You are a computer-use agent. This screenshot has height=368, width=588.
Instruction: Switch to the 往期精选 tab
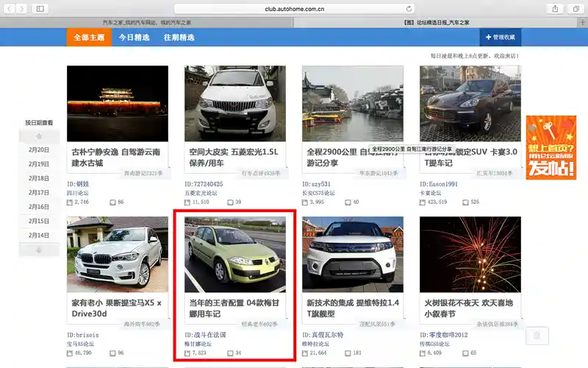pos(179,38)
